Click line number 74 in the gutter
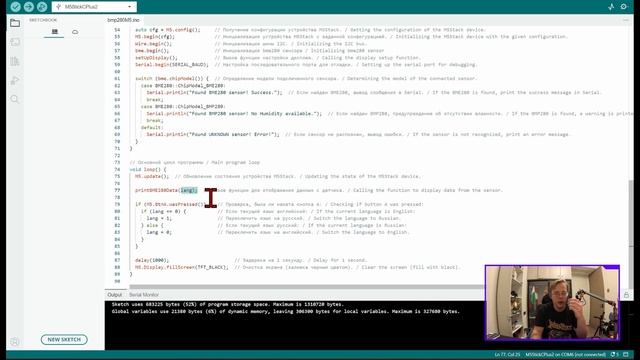Screen dimensions: 640x360 point(117,169)
